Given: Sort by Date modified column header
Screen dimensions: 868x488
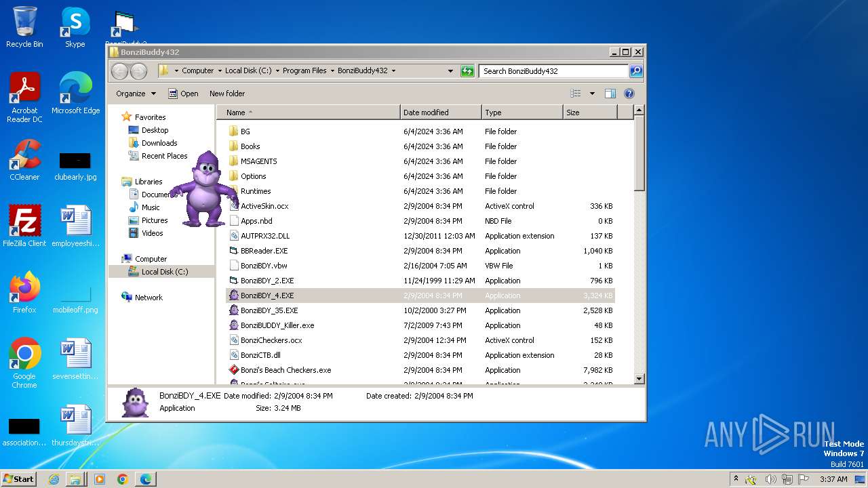Looking at the screenshot, I should click(x=441, y=113).
